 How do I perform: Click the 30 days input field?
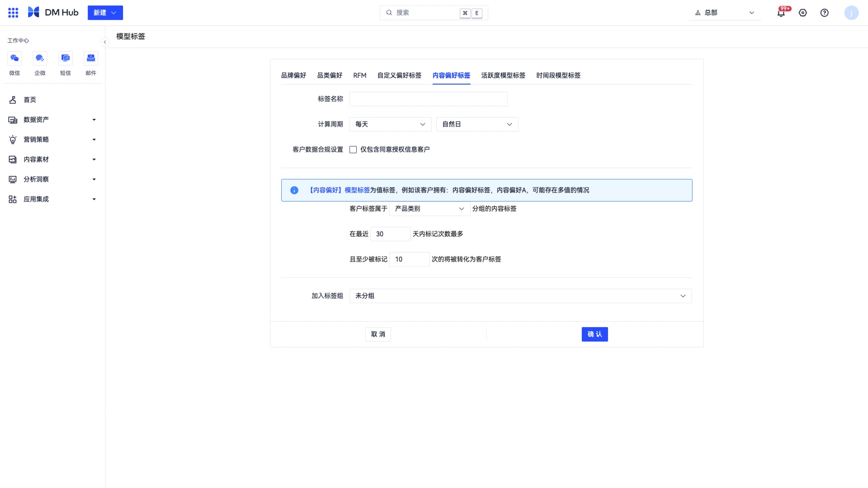coord(391,234)
